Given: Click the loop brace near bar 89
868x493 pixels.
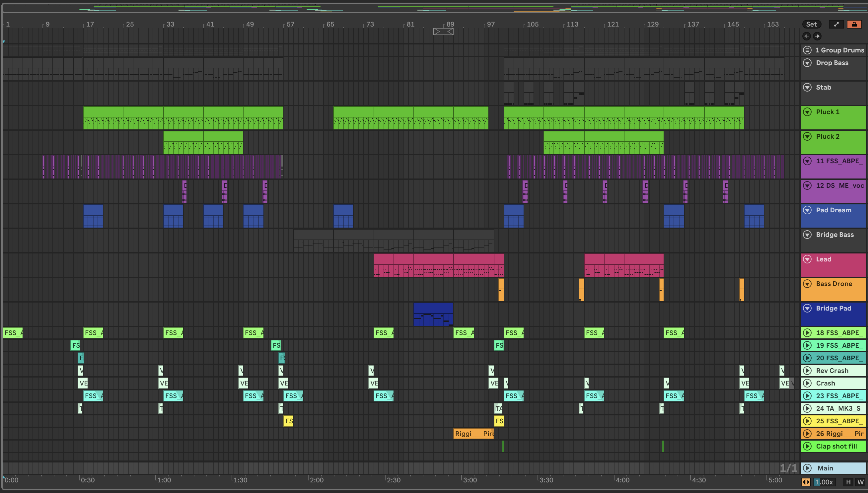Looking at the screenshot, I should pyautogui.click(x=444, y=32).
